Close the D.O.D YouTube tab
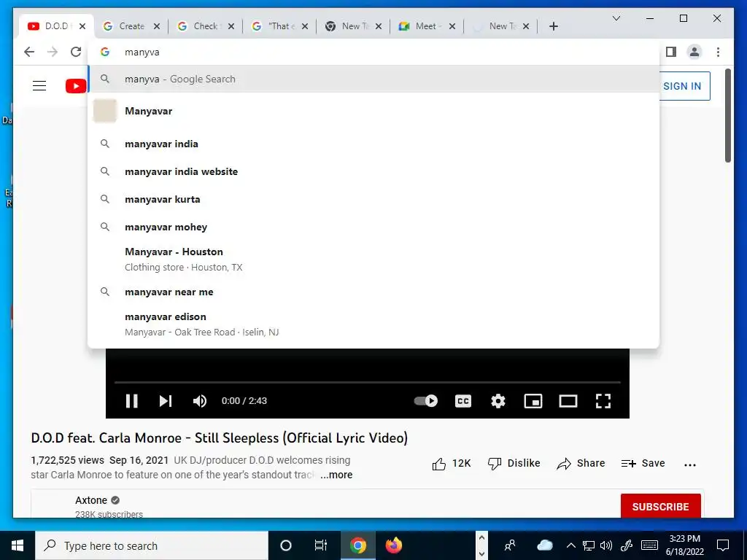Image resolution: width=747 pixels, height=560 pixels. 82,26
